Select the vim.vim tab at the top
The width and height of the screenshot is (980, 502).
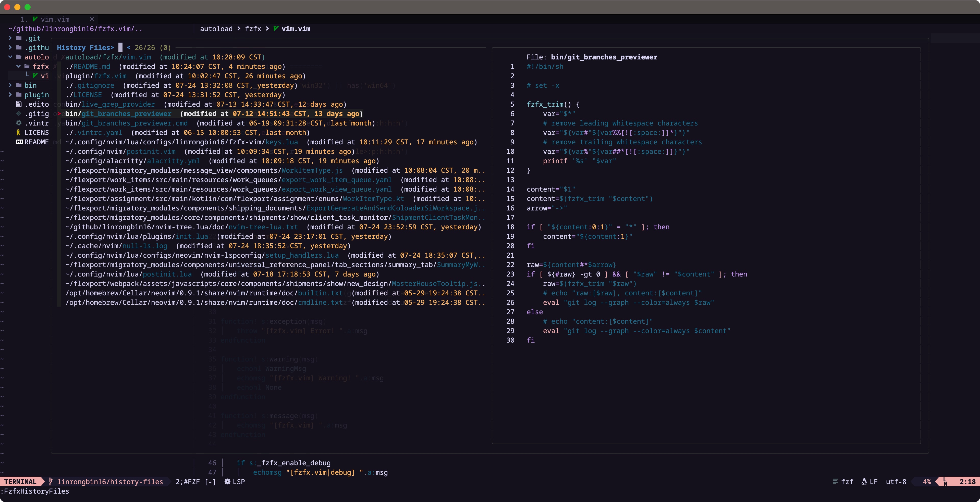55,19
